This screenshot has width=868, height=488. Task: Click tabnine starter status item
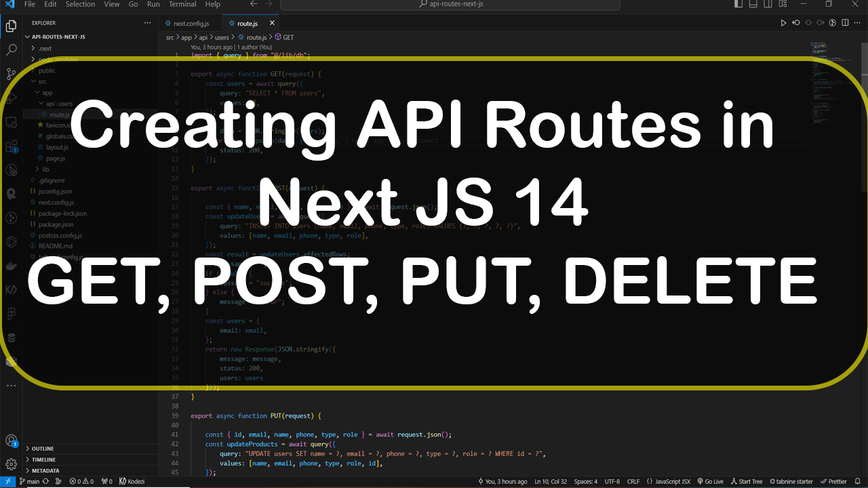[x=791, y=481]
